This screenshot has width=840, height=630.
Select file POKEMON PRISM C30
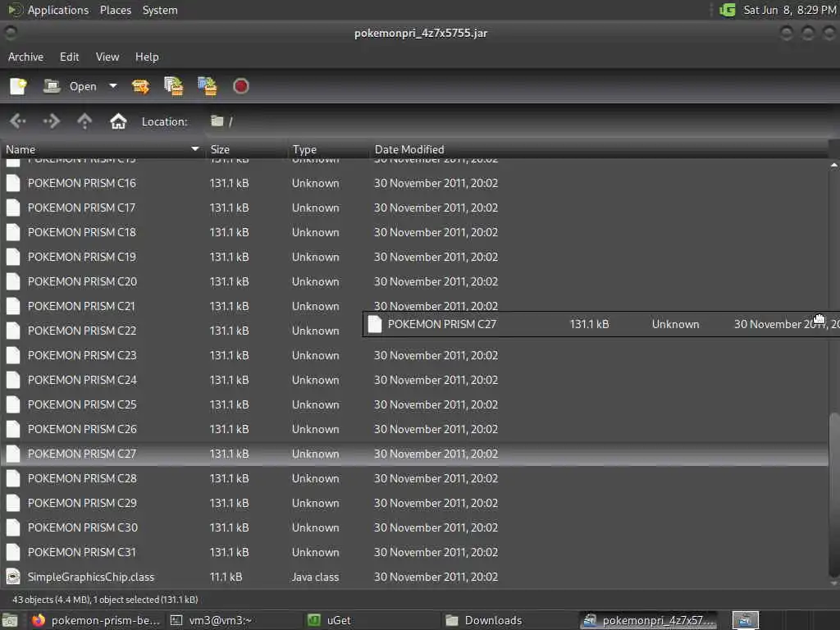pos(414,528)
